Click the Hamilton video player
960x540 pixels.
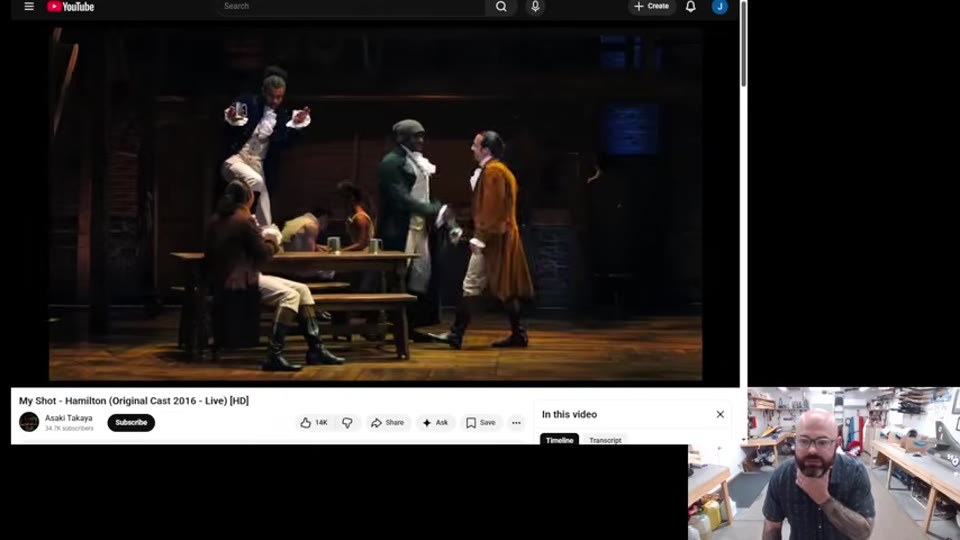tap(375, 204)
